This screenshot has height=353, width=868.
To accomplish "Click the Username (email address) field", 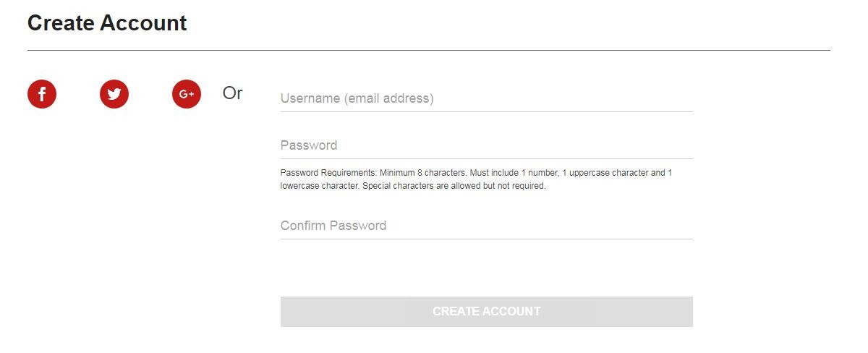I will pyautogui.click(x=486, y=98).
